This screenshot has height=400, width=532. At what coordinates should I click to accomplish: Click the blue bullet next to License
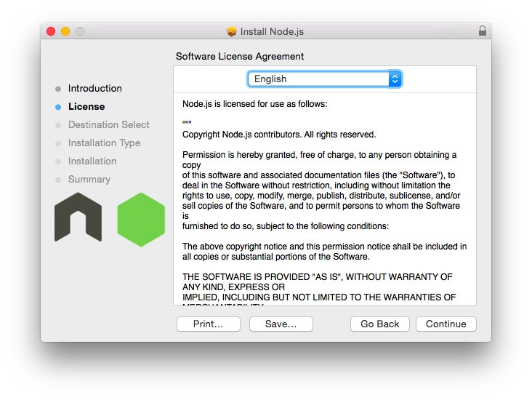[58, 107]
